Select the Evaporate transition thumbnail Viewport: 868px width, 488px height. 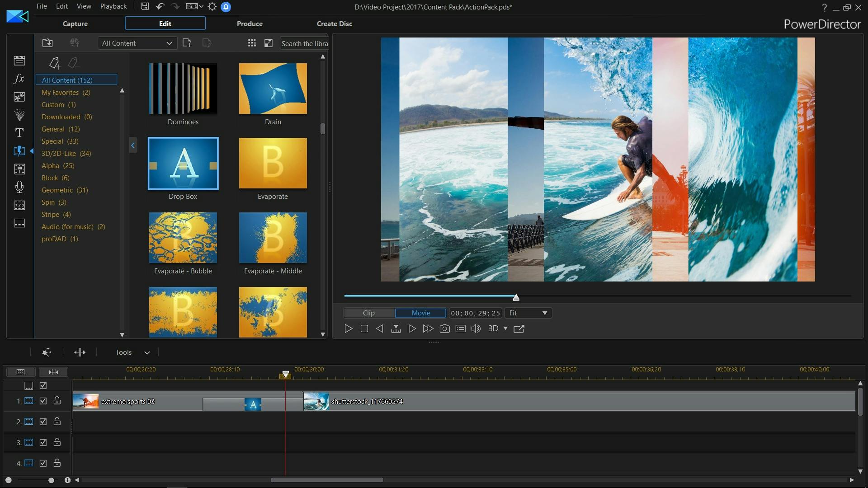[x=273, y=163]
